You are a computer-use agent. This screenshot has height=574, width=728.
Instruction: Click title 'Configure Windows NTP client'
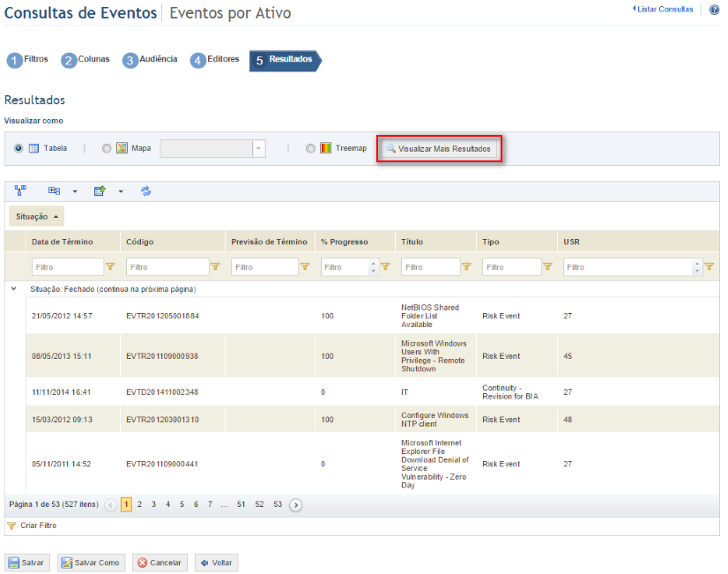click(x=435, y=420)
